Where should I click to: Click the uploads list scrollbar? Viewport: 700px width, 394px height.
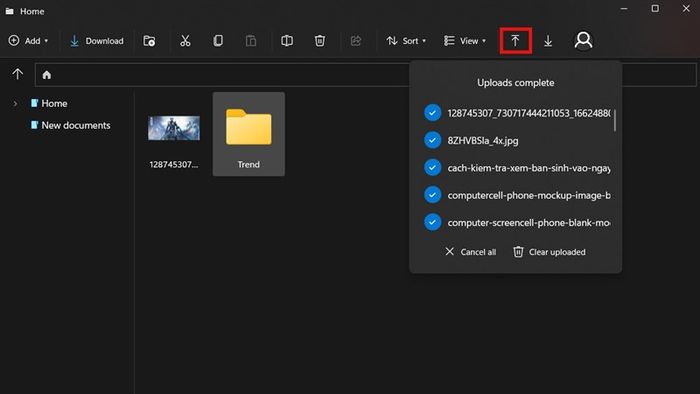(615, 120)
